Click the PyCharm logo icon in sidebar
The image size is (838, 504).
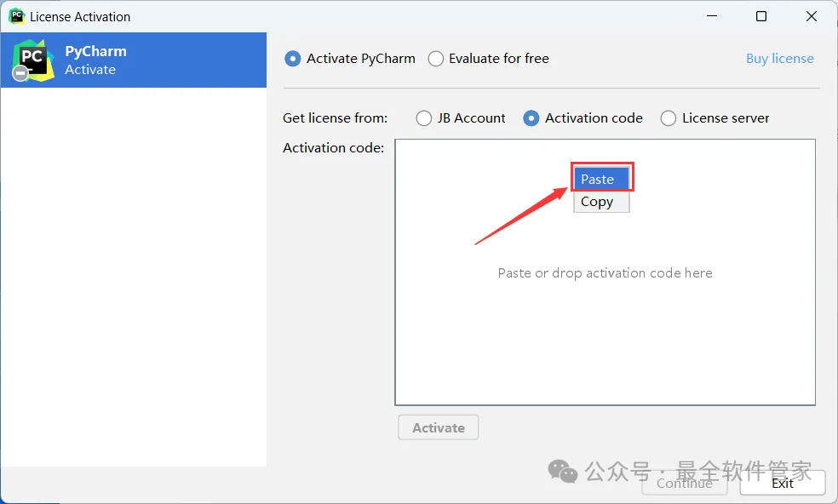[x=33, y=60]
